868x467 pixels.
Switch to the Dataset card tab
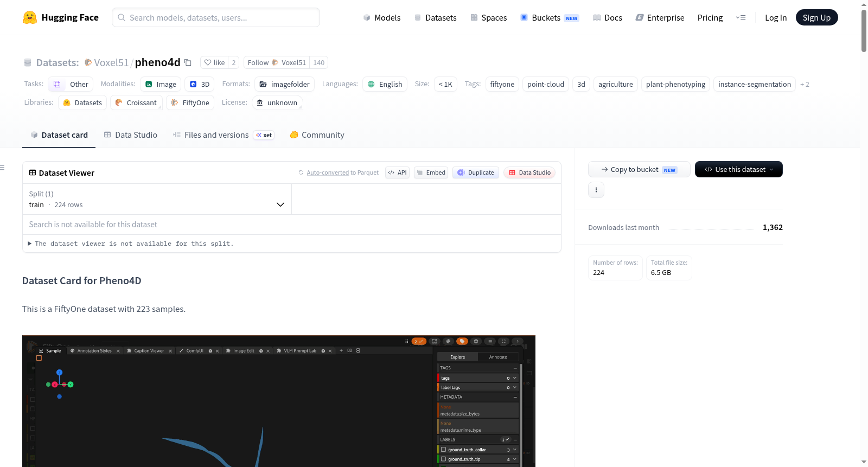(x=59, y=135)
